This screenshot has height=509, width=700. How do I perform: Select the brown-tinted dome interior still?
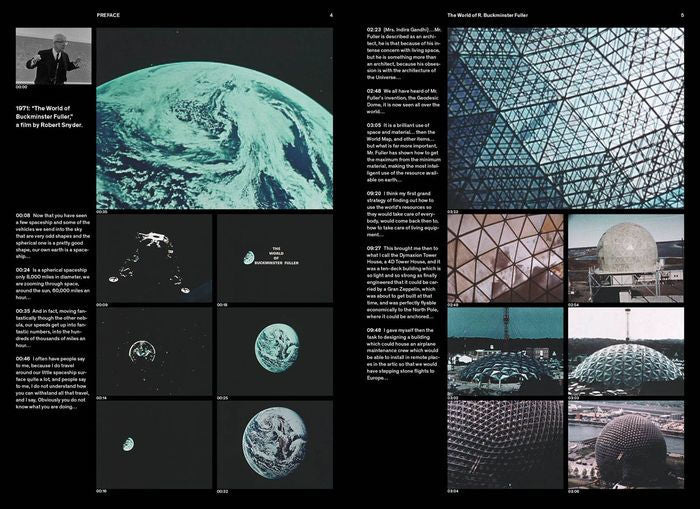coord(505,259)
